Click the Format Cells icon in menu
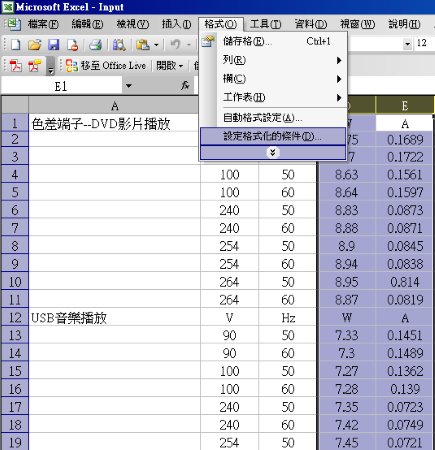435x450 pixels. (x=208, y=41)
